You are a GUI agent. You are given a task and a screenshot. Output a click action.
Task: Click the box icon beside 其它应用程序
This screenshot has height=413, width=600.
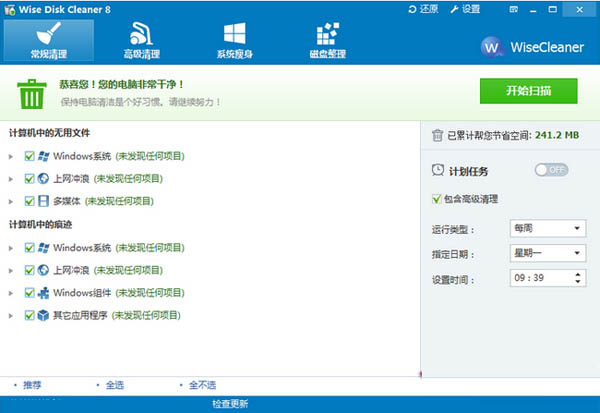coord(43,315)
